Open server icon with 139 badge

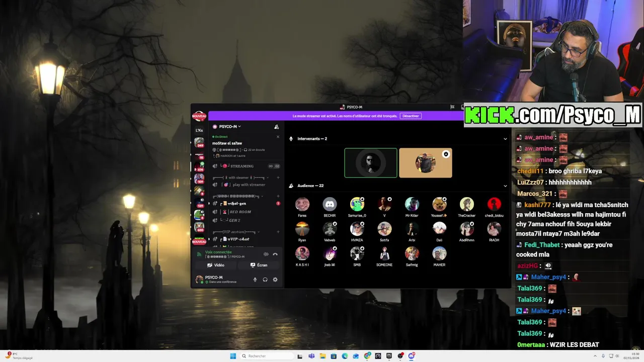pos(199,203)
